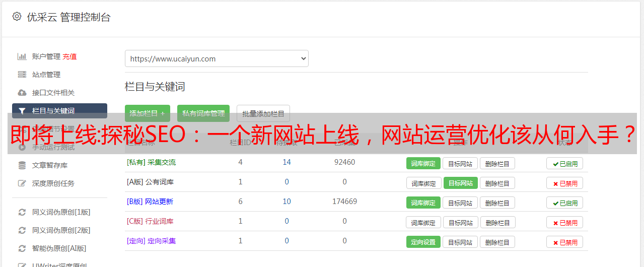Click the server icon for 站点管理

22,75
